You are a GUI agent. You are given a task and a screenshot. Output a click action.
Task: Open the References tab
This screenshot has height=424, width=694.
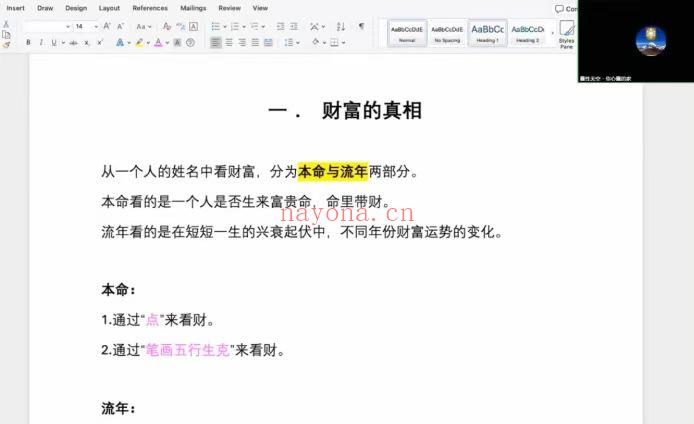pos(150,8)
